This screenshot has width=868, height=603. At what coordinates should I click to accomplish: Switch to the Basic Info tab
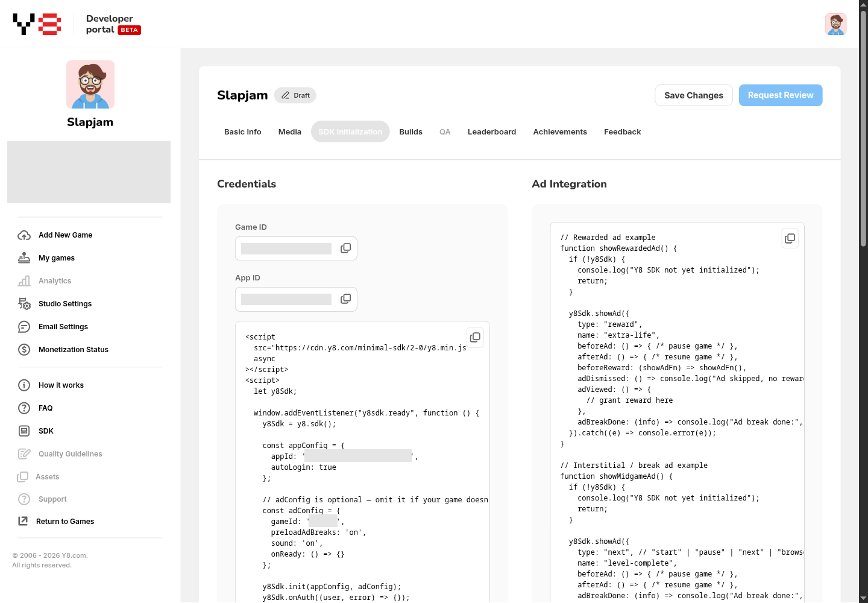coord(243,132)
